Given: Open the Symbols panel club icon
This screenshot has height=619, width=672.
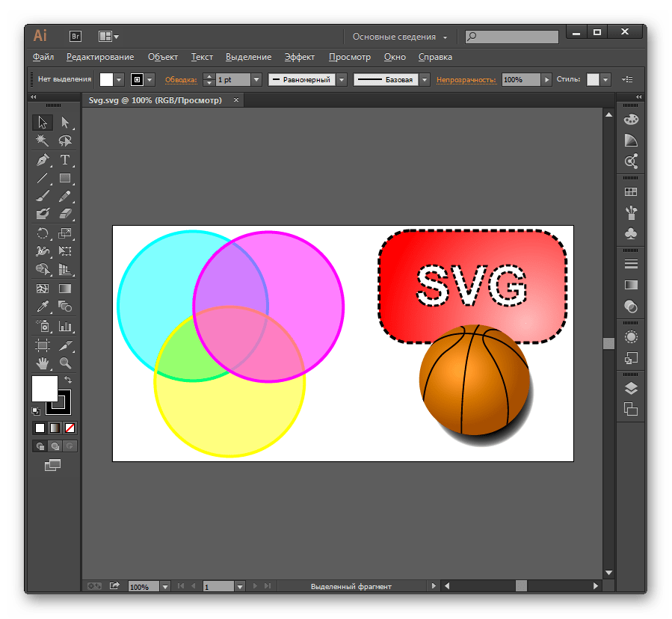Looking at the screenshot, I should click(x=631, y=233).
